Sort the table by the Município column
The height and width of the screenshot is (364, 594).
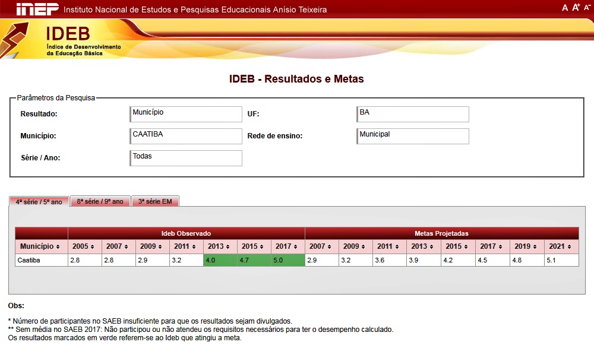pyautogui.click(x=41, y=246)
